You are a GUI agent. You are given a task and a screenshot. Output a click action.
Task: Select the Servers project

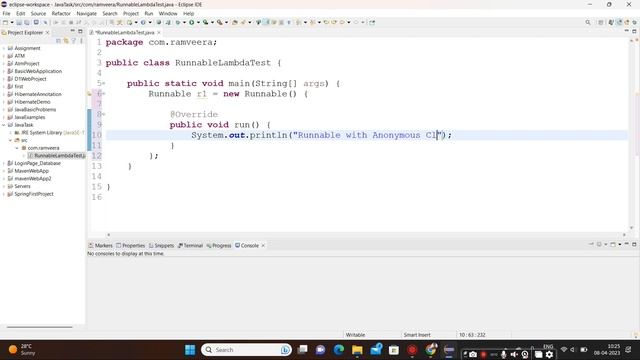tap(22, 186)
